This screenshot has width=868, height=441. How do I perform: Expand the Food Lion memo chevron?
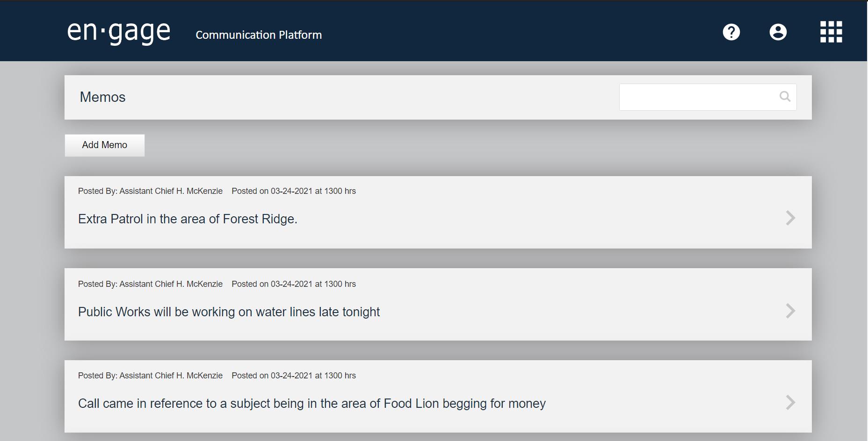tap(790, 402)
